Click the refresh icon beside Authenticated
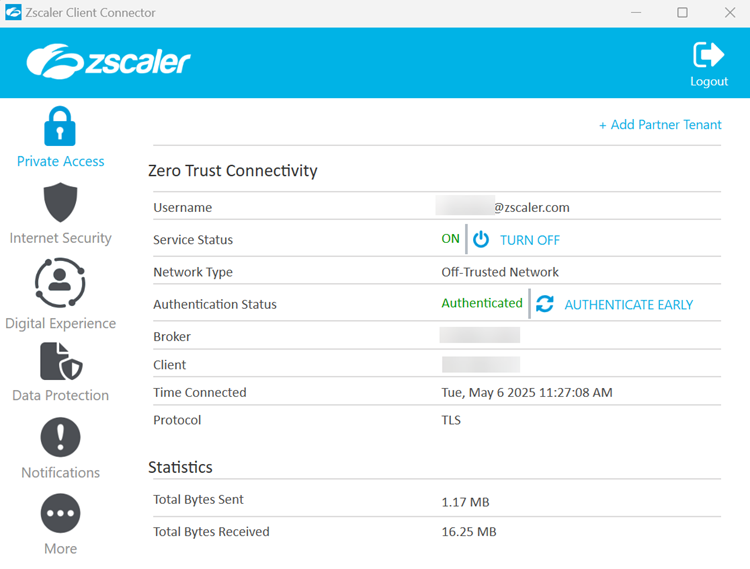 [544, 304]
